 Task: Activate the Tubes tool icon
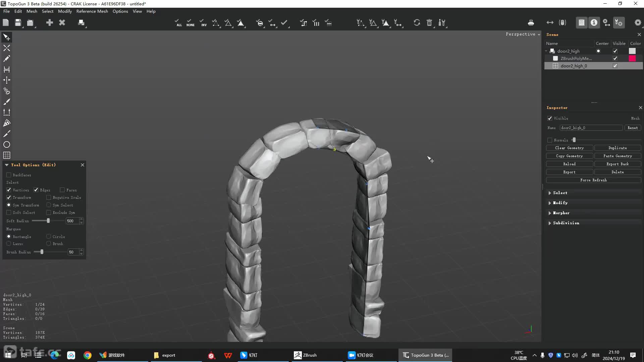point(7,91)
